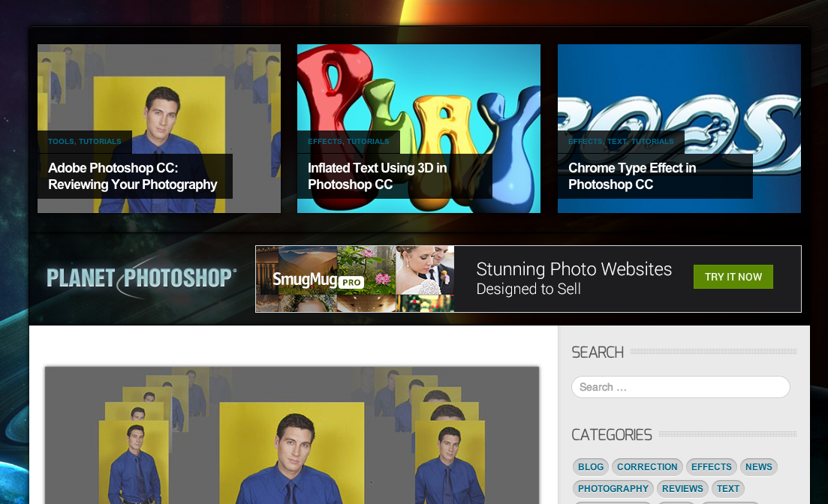
Task: Open the Planet Photoshop logo homepage link
Action: coord(142,278)
